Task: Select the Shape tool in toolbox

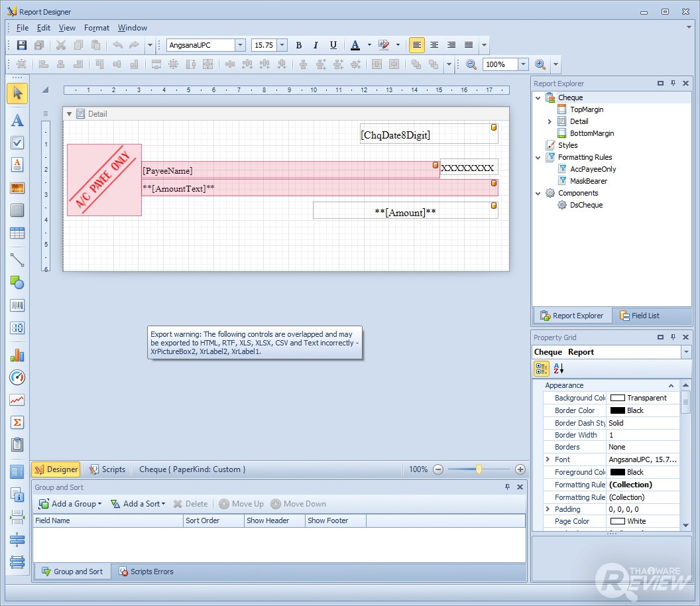Action: 17,282
